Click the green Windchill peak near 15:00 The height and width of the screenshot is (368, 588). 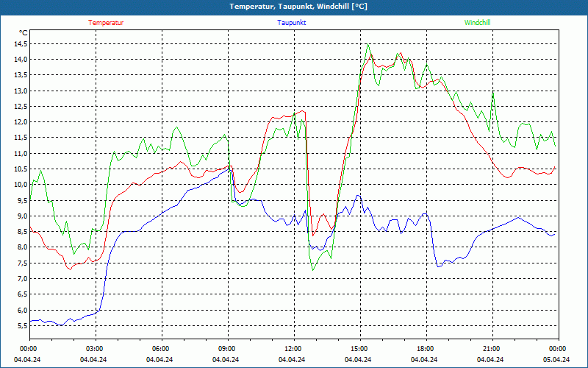368,44
